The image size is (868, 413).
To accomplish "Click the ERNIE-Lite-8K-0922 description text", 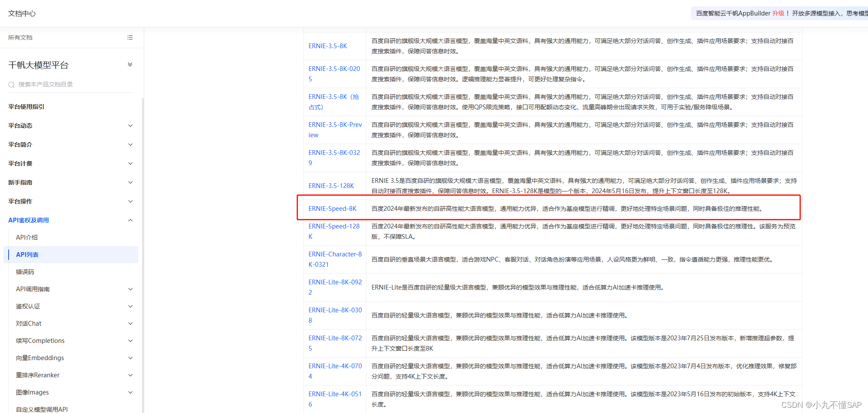I will tap(518, 287).
